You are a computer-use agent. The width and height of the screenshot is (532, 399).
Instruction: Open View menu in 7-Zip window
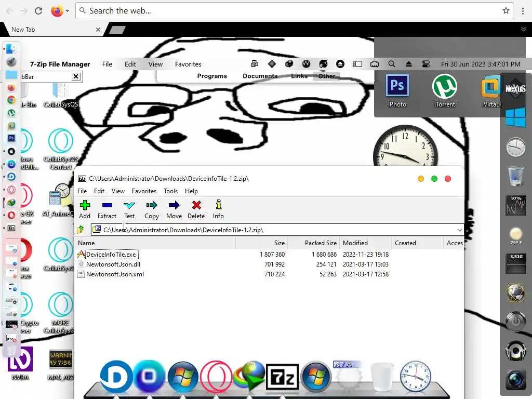click(118, 191)
